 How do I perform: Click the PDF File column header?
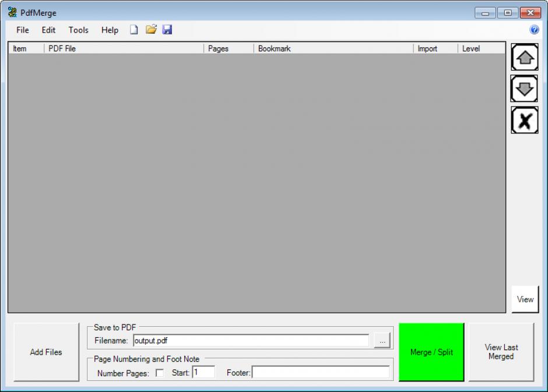click(x=124, y=48)
